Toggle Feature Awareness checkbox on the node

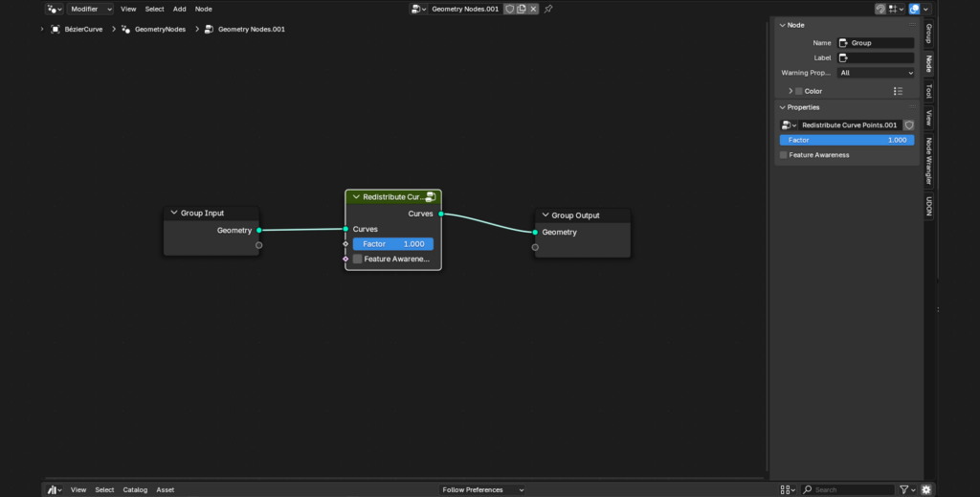(358, 259)
